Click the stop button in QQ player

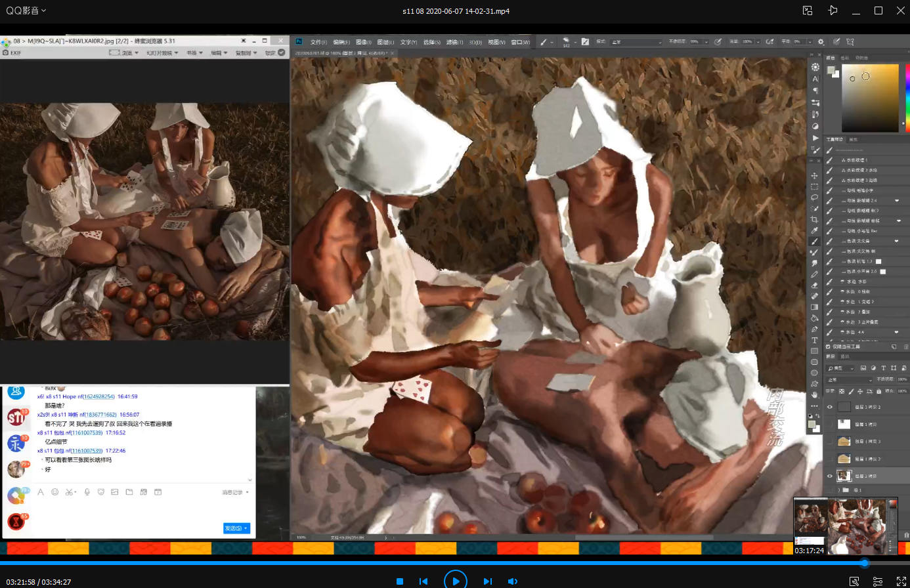[399, 581]
